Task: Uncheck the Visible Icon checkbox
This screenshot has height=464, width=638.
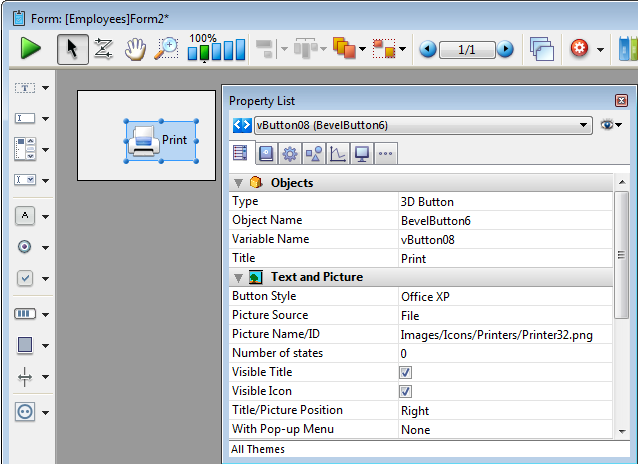Action: [406, 391]
